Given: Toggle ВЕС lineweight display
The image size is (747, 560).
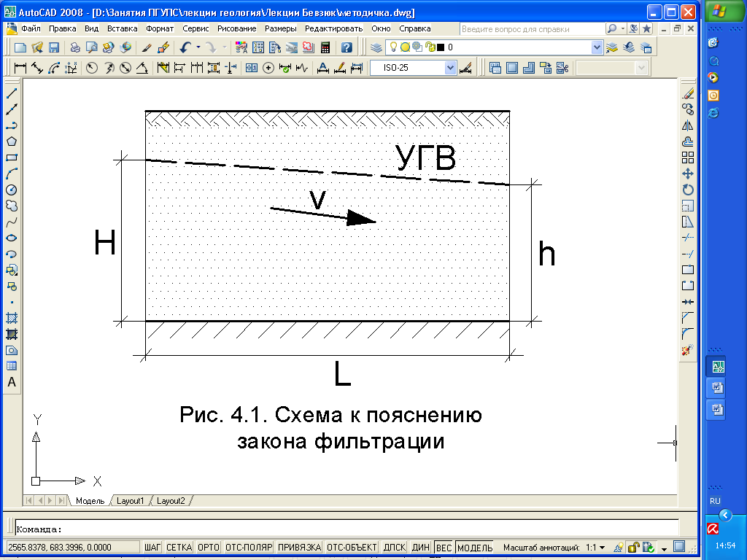Looking at the screenshot, I should [x=444, y=548].
